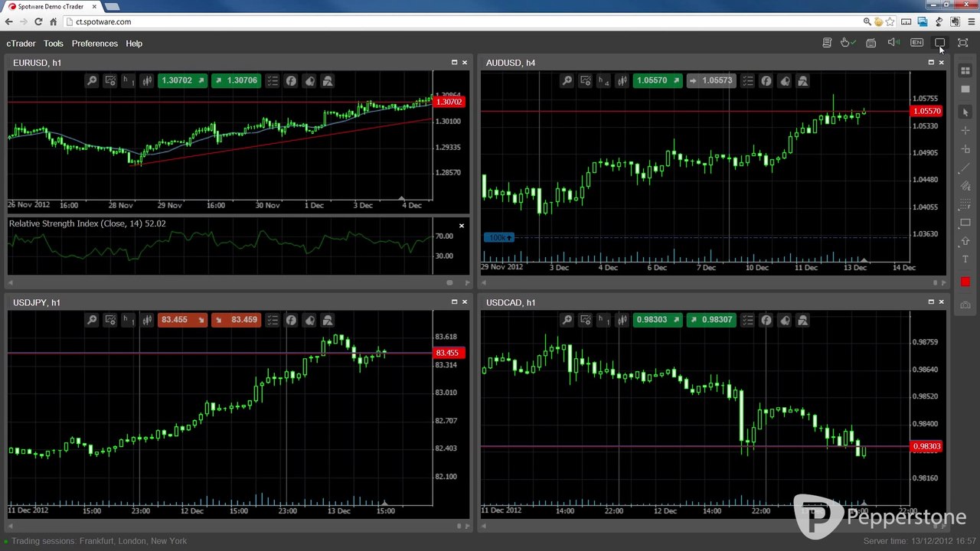Open the USDJPY order list icon
The width and height of the screenshot is (980, 551).
[x=272, y=320]
